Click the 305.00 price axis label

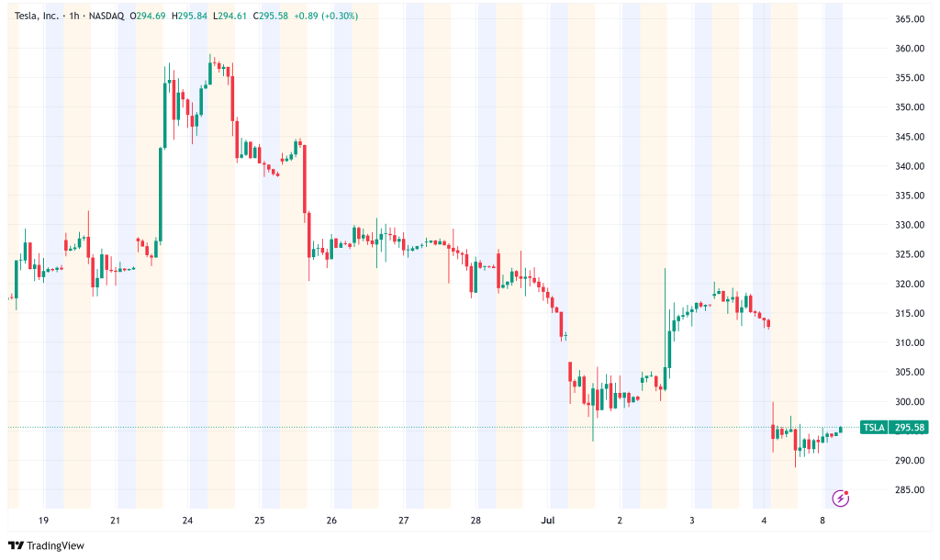[910, 373]
